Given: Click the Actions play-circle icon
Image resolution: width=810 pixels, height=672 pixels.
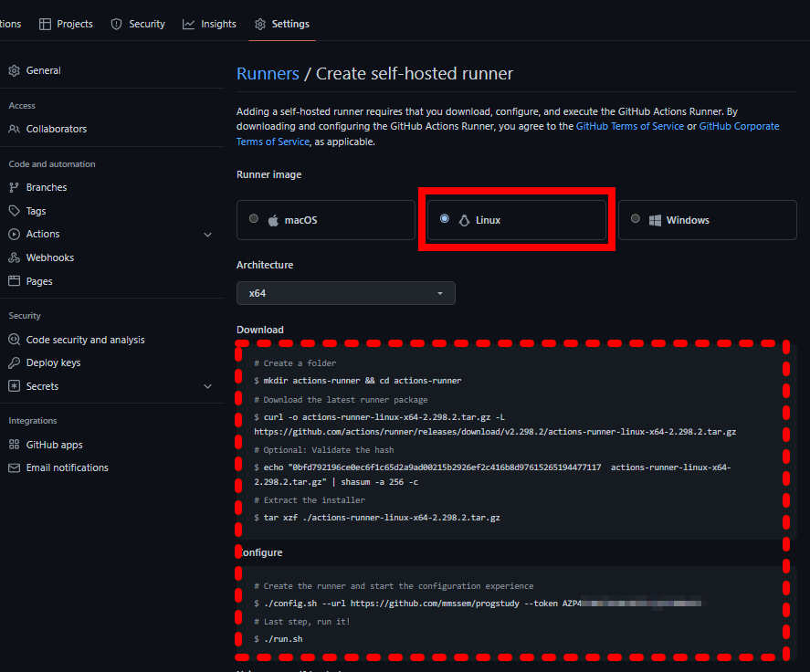Looking at the screenshot, I should 14,234.
